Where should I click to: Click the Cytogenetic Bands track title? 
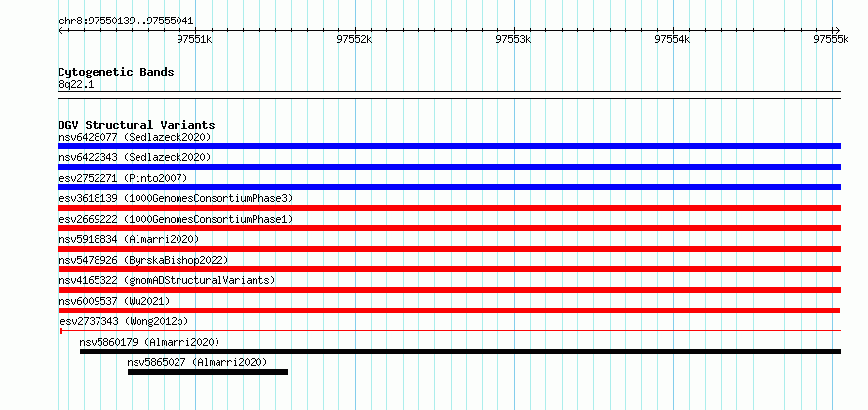[x=116, y=72]
